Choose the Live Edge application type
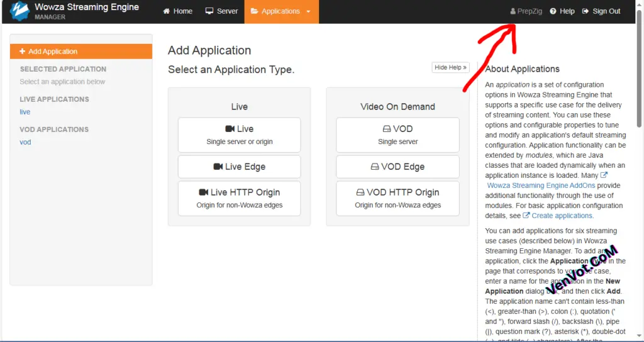This screenshot has width=644, height=342. (x=240, y=167)
